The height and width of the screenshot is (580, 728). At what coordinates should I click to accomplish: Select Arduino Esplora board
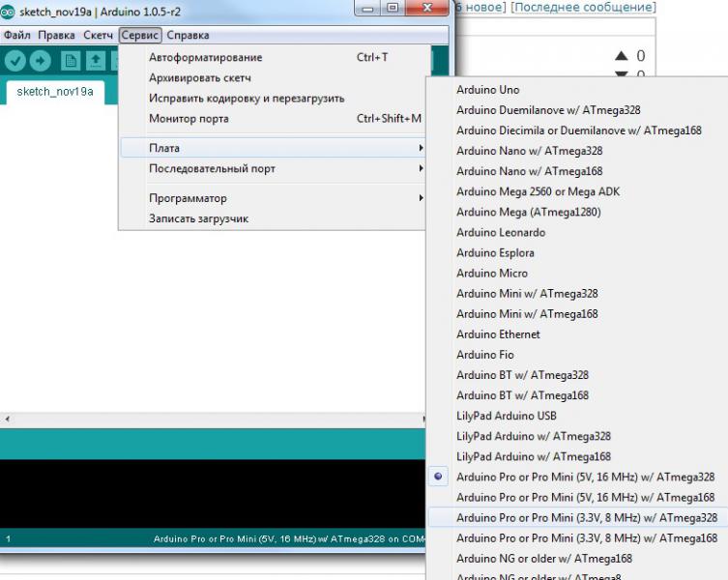click(x=577, y=253)
